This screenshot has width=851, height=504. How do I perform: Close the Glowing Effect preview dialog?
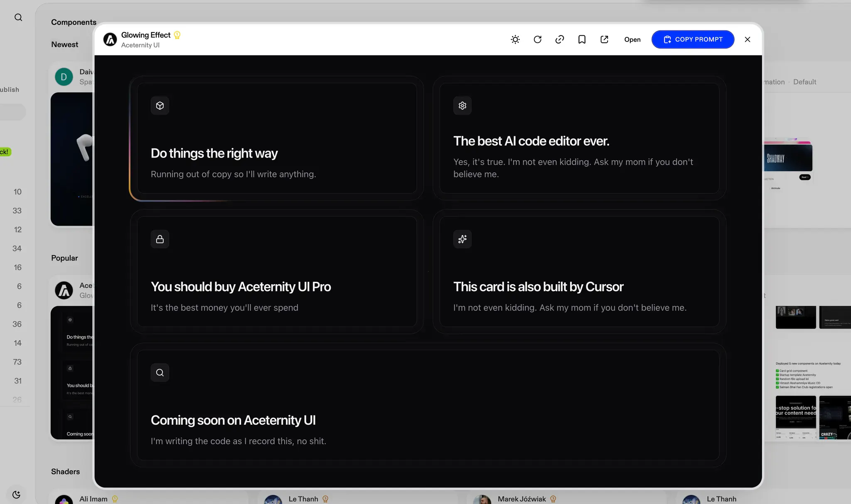(x=748, y=39)
